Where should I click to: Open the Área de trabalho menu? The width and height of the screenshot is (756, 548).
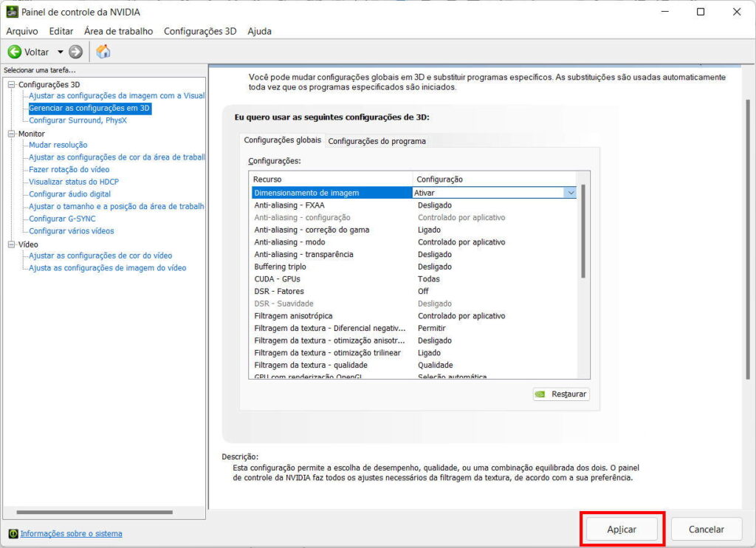pyautogui.click(x=118, y=31)
